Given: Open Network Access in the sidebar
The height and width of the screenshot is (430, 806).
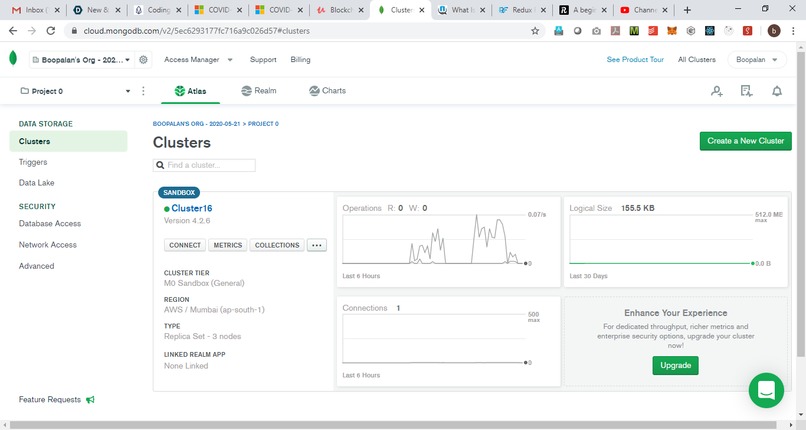Looking at the screenshot, I should (48, 245).
